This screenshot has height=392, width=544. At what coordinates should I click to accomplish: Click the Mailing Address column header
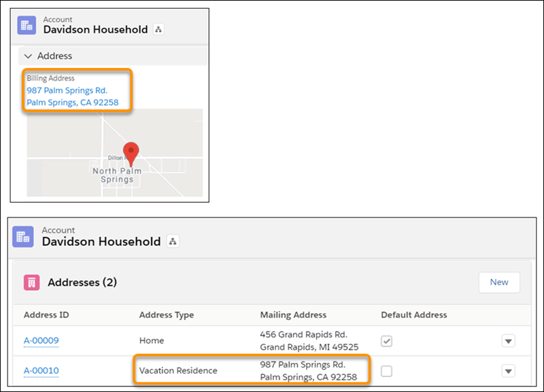point(293,315)
